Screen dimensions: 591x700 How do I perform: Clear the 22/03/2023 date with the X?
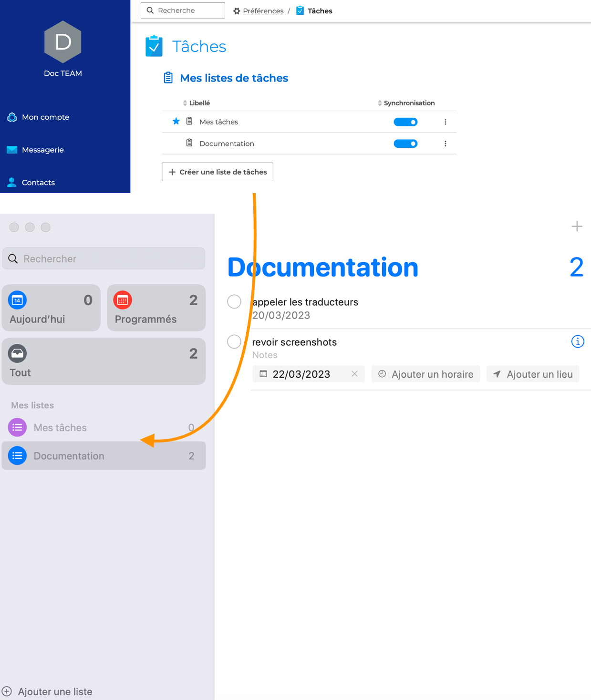coord(354,374)
